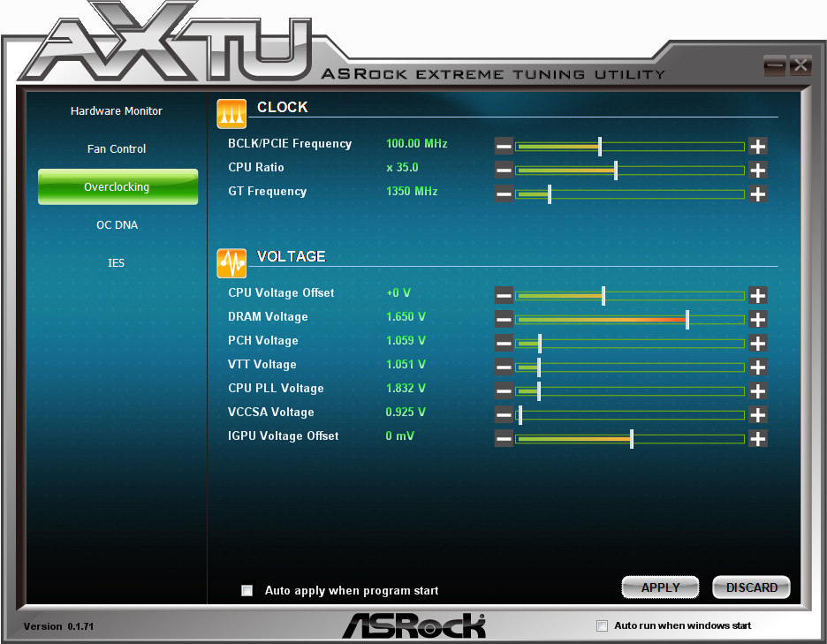Increase DRAM Voltage with plus button
Image resolution: width=827 pixels, height=644 pixels.
758,319
